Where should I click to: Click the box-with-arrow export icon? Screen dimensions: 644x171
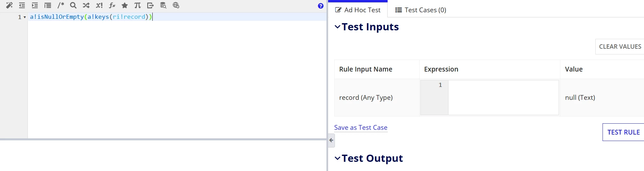click(x=150, y=5)
